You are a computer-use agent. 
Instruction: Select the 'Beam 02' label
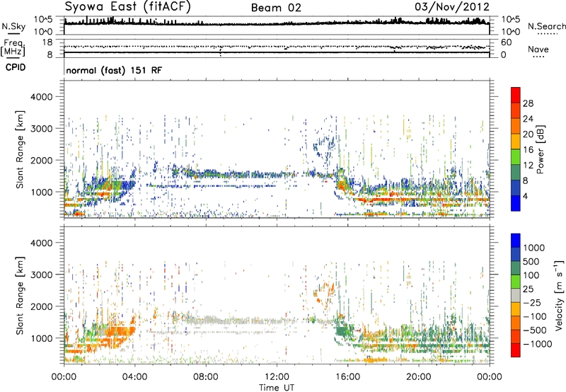[x=276, y=8]
